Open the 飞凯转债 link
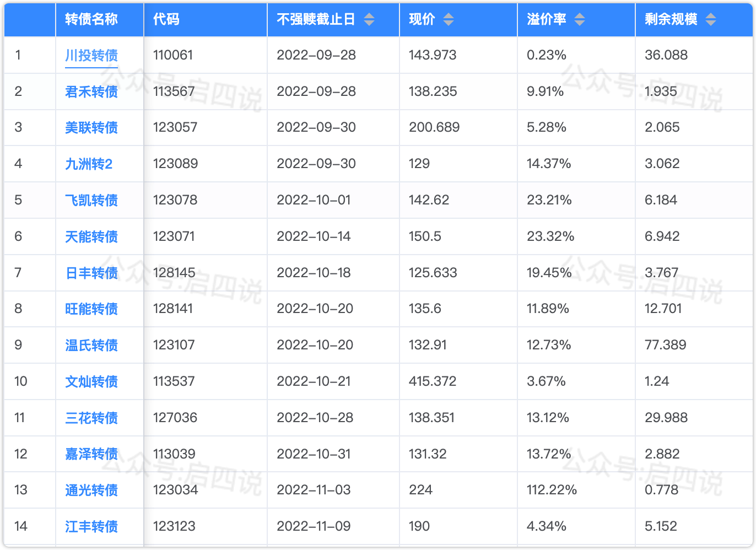This screenshot has height=550, width=756. (x=91, y=200)
